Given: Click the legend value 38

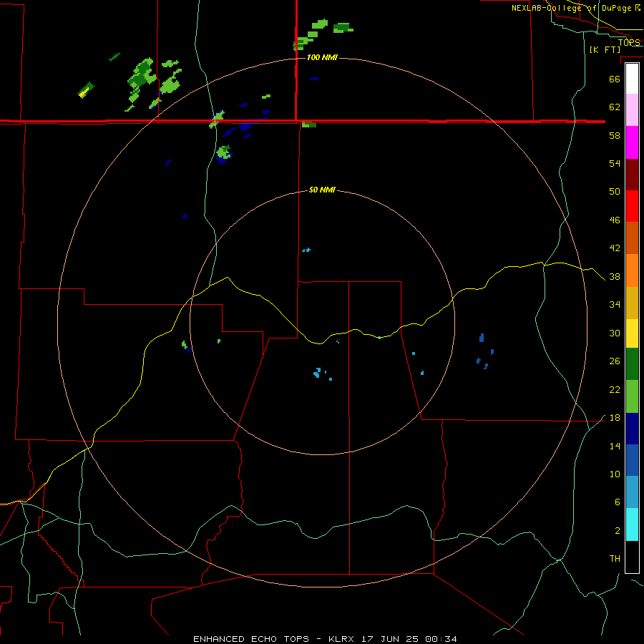Looking at the screenshot, I should coord(615,276).
